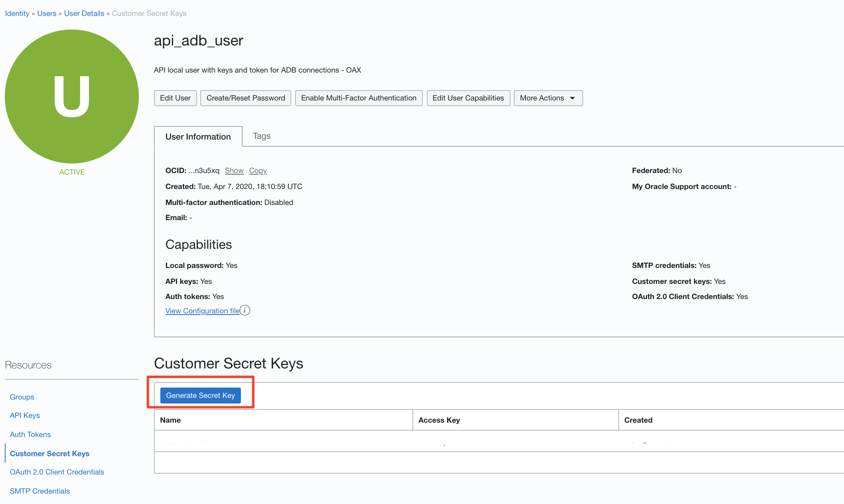Open Edit User Capabilities
The image size is (844, 504).
[468, 98]
